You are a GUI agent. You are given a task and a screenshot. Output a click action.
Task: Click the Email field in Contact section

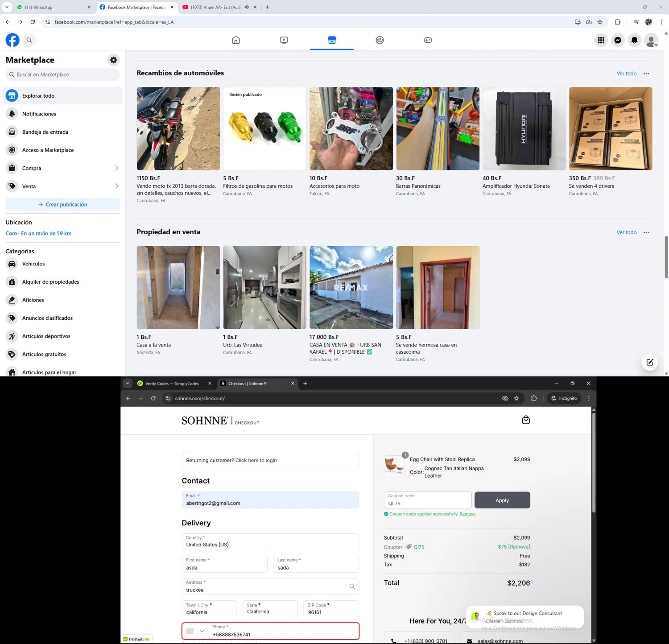click(270, 500)
